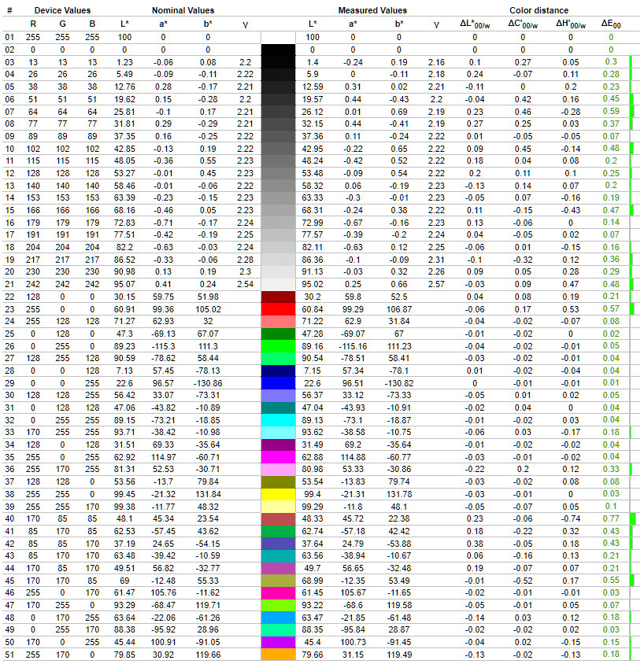This screenshot has width=644, height=664.
Task: Click the Device Values column group header
Action: click(x=62, y=10)
